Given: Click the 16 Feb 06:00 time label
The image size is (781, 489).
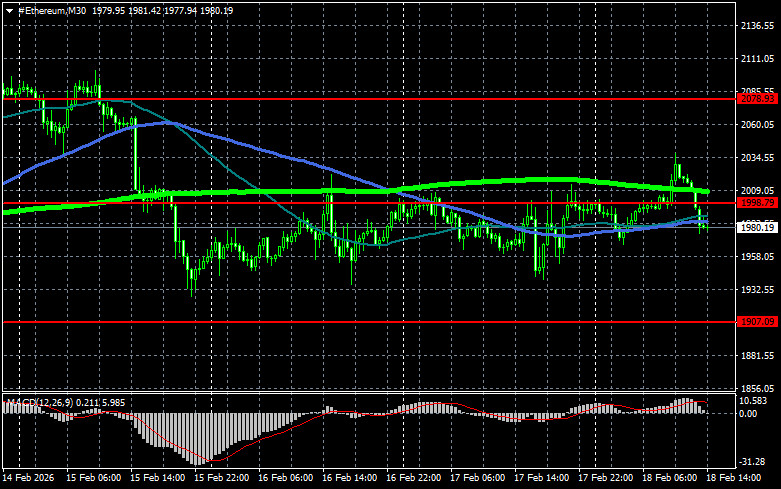Looking at the screenshot, I should coord(285,478).
